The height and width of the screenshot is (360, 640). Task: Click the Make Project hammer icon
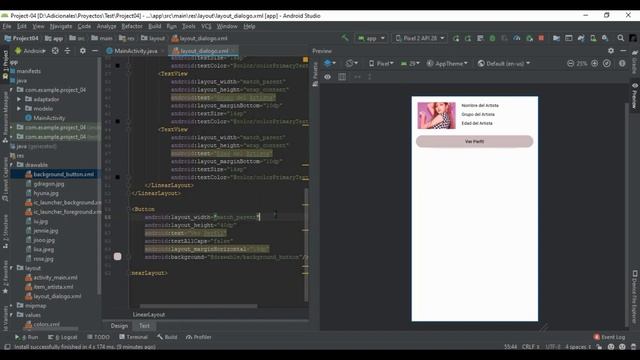click(345, 38)
